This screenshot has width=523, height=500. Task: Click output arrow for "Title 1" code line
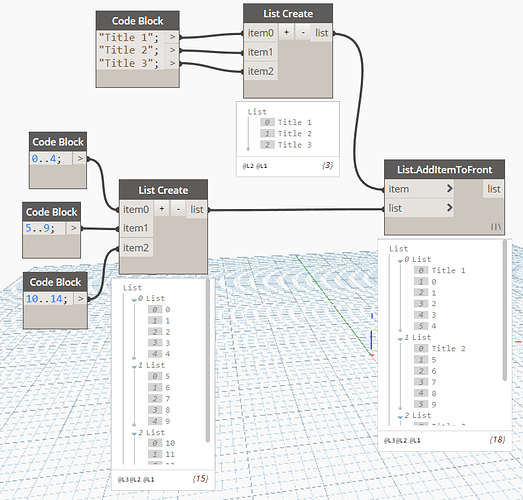(172, 37)
